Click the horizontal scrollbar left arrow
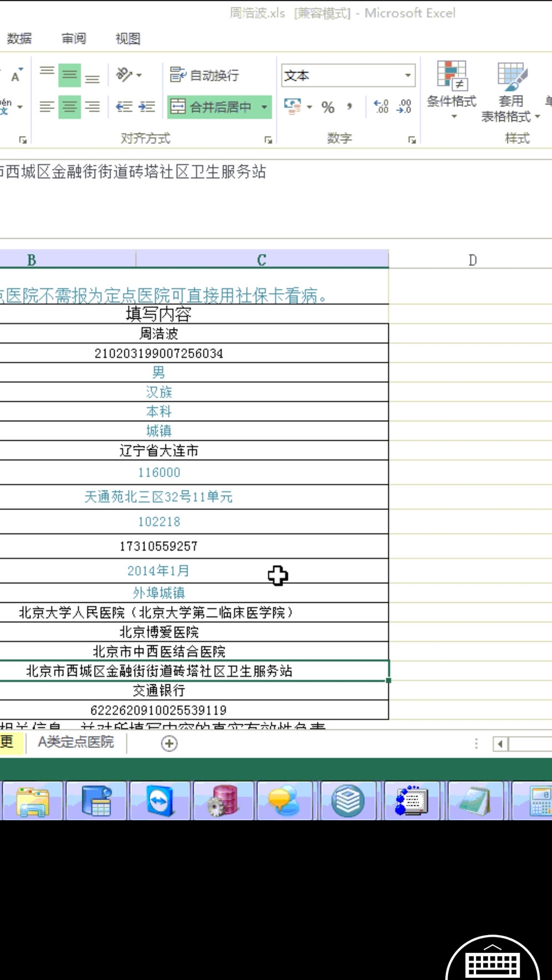552x980 pixels. tap(500, 744)
